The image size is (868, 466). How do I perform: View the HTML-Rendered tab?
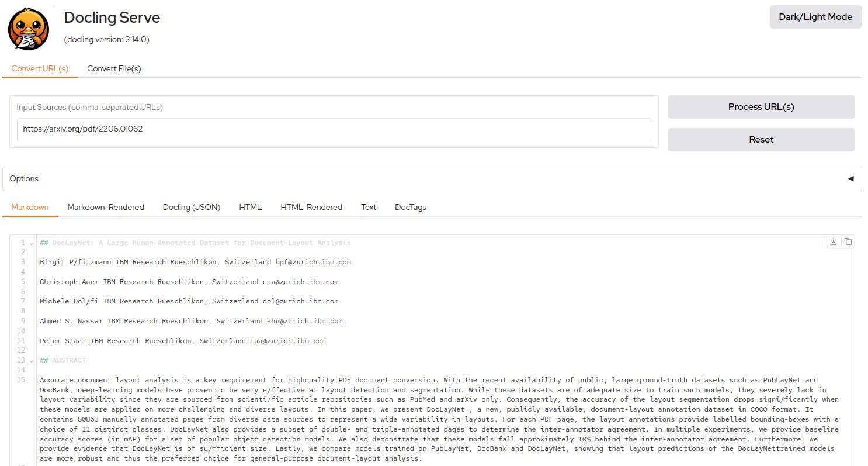click(311, 207)
